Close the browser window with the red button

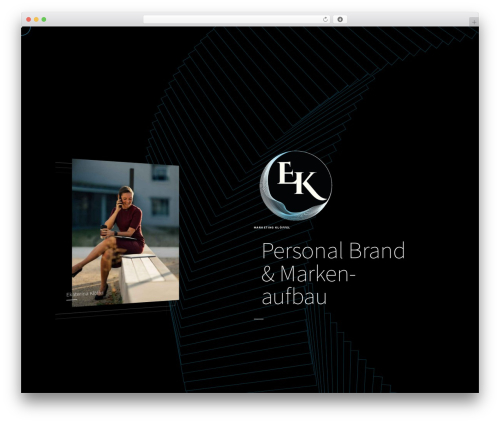click(29, 19)
